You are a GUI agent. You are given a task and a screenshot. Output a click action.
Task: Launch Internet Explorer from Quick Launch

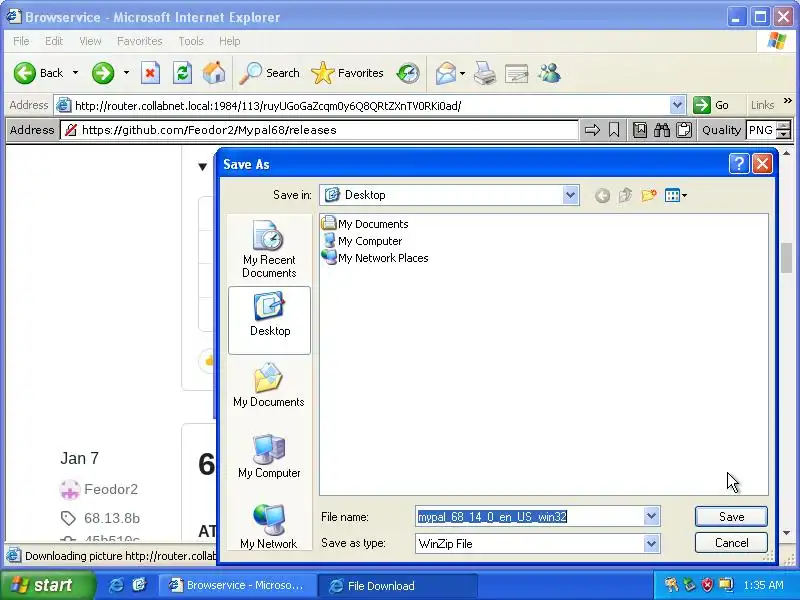click(x=116, y=585)
